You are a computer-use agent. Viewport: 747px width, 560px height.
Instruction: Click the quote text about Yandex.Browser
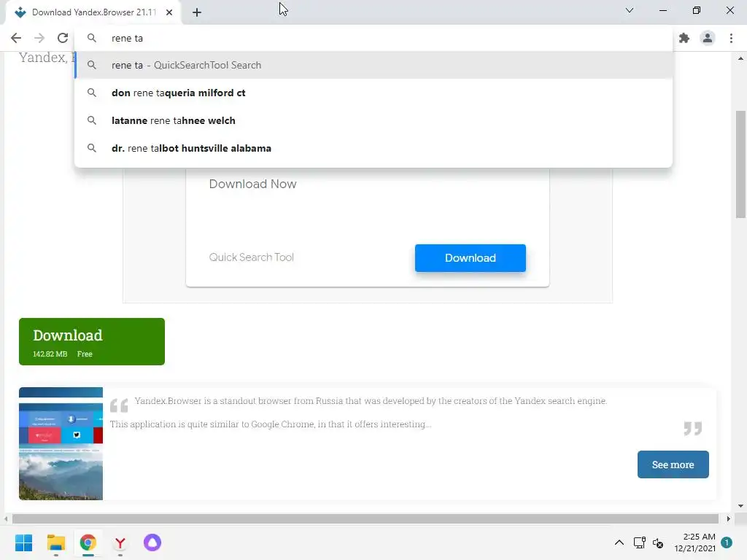359,413
